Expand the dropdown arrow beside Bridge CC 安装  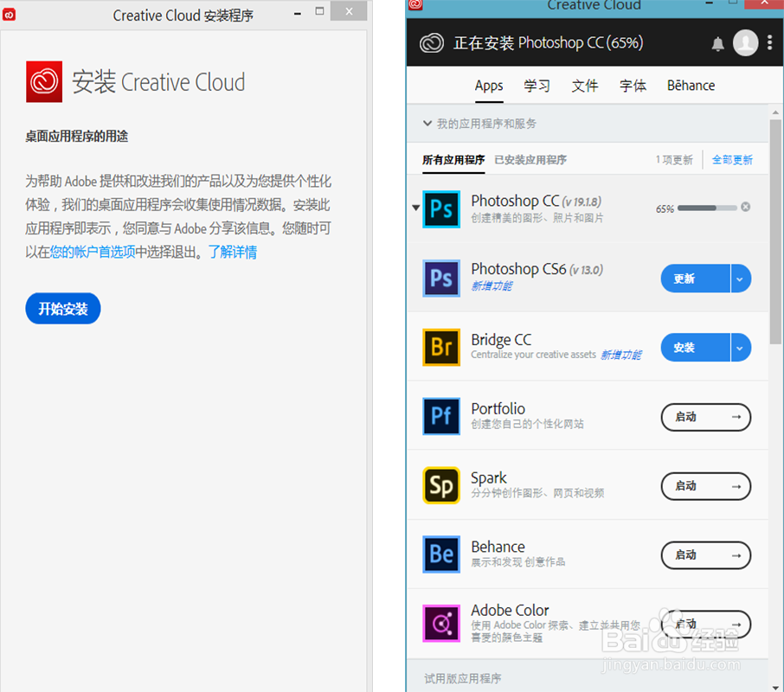click(738, 348)
